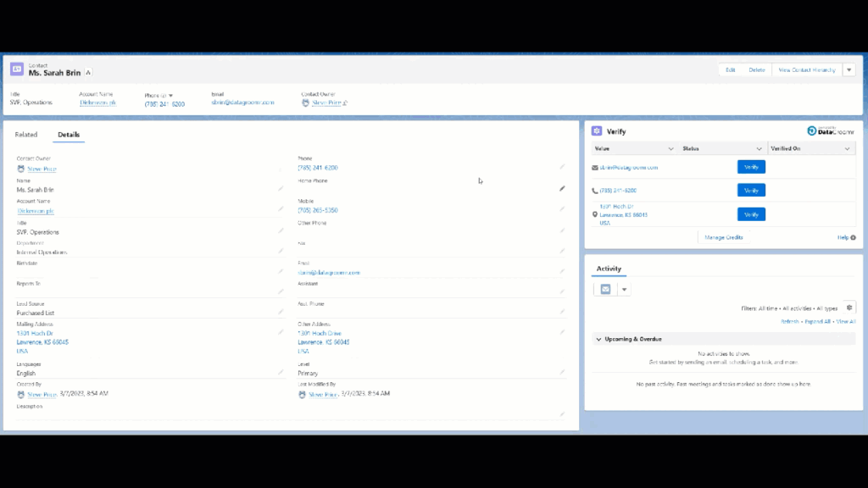Image resolution: width=868 pixels, height=488 pixels.
Task: Click the Manage Credits button
Action: 724,237
